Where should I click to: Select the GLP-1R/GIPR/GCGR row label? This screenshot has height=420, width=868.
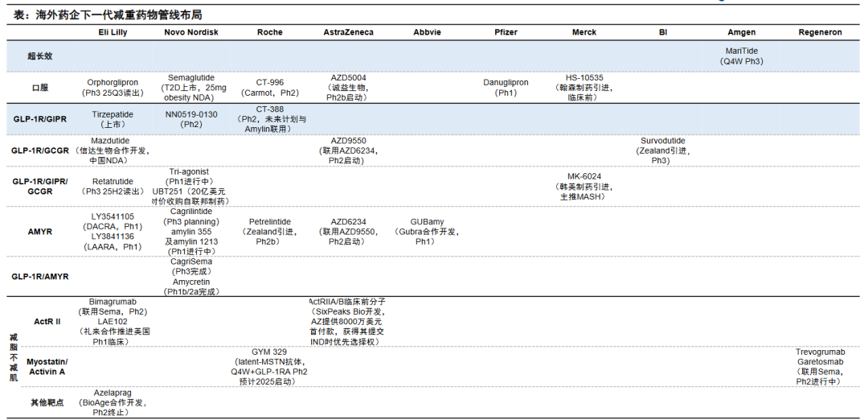40,187
